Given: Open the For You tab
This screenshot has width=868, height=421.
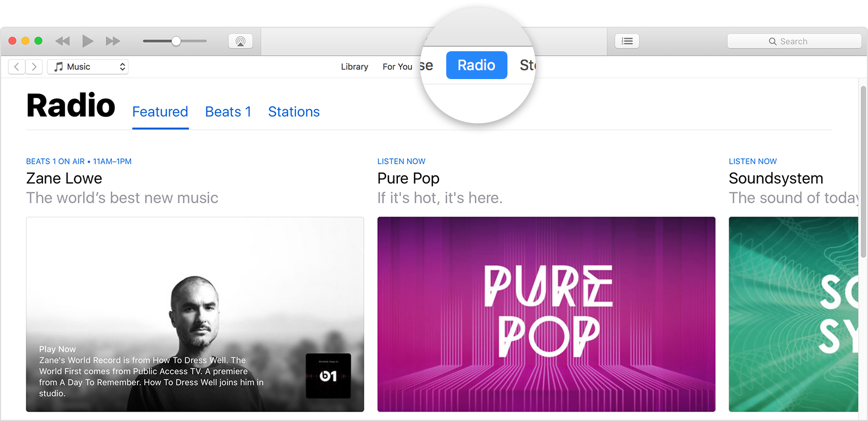Looking at the screenshot, I should tap(397, 66).
